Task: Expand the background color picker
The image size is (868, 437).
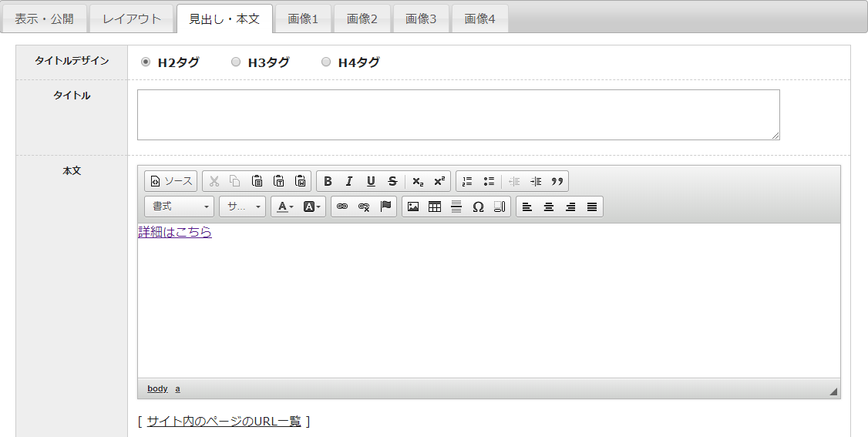Action: [312, 207]
